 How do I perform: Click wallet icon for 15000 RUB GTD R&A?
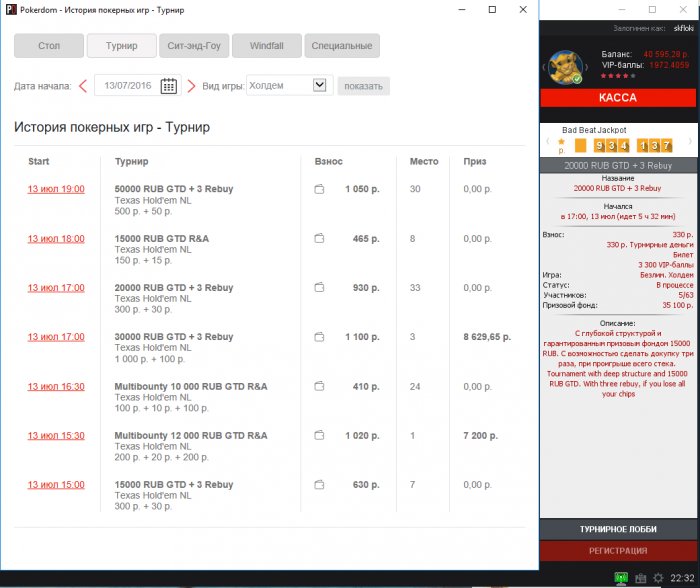click(x=319, y=238)
